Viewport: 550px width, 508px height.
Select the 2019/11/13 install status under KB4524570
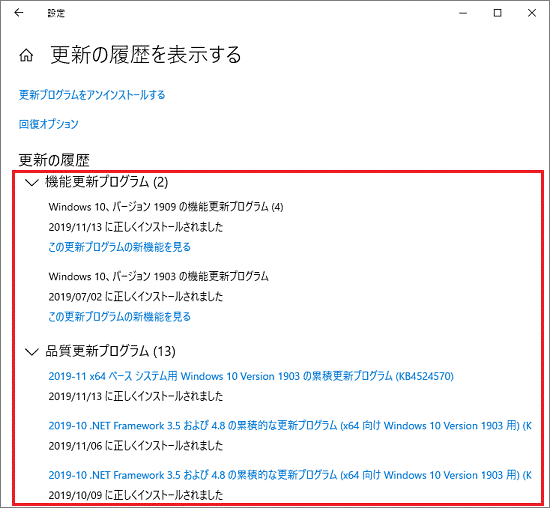[136, 396]
